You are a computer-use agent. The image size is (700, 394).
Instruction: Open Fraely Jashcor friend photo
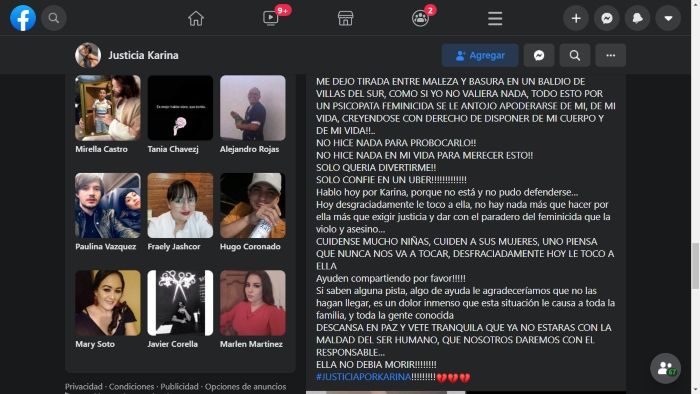click(x=180, y=205)
